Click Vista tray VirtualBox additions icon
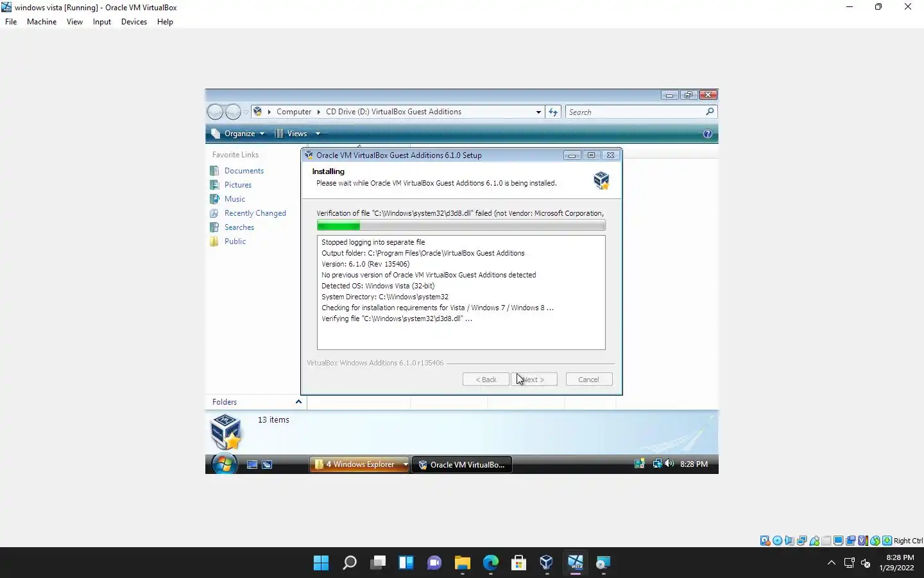The image size is (924, 578). pos(639,464)
